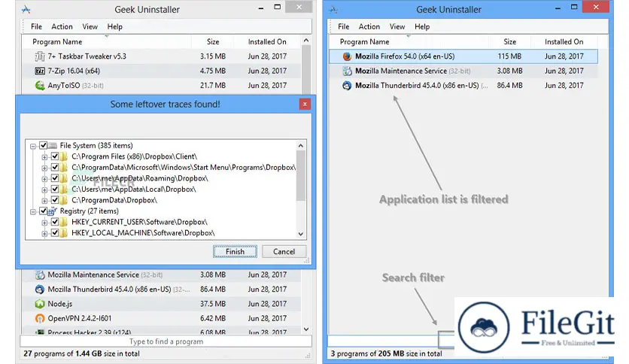The image size is (629, 364).
Task: Click folder icon for C:\Program Files (x86)\Dropbox\Client\
Action: (x=64, y=156)
